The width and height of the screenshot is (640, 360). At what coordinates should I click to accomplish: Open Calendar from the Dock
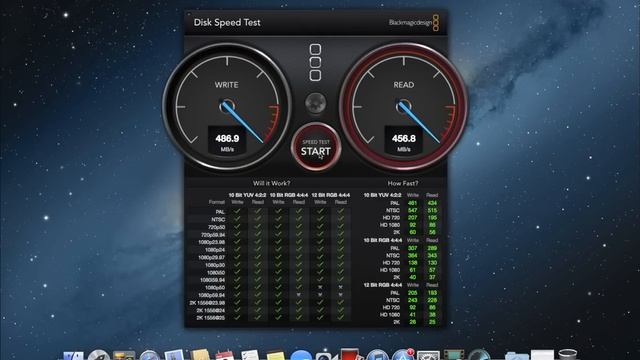coord(225,356)
